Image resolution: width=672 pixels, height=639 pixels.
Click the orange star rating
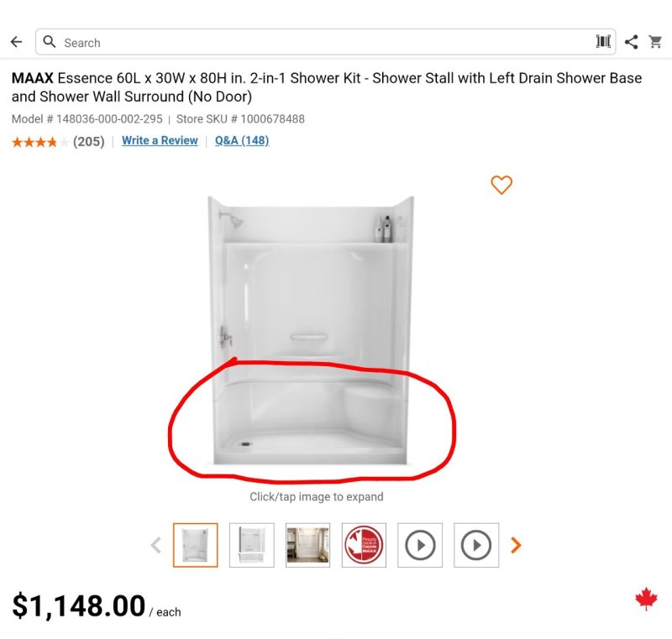40,142
